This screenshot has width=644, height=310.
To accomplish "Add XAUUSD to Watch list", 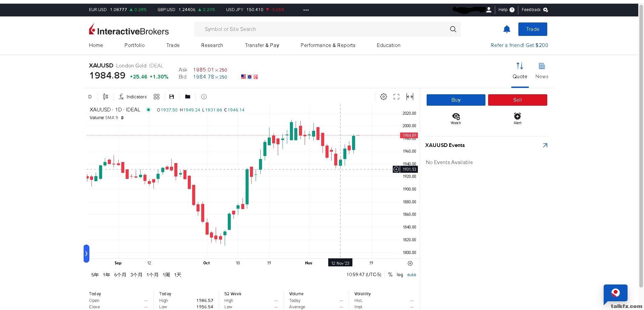I will pyautogui.click(x=456, y=118).
